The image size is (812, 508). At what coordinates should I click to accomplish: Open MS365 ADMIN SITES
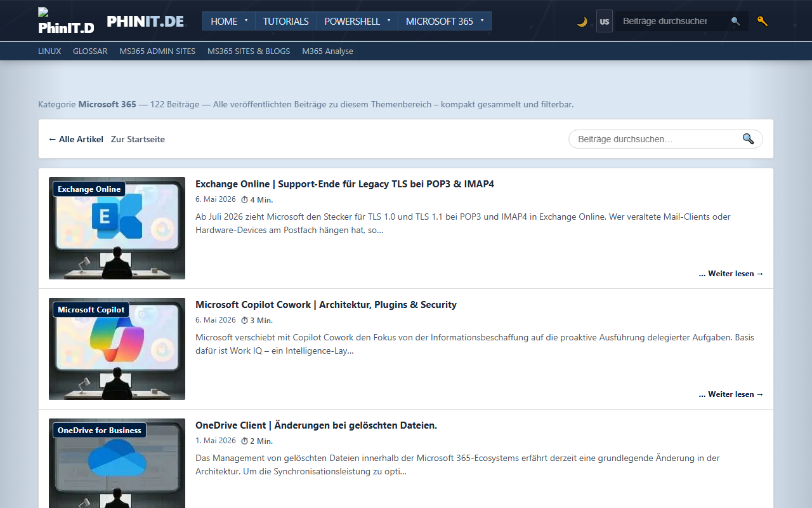157,51
